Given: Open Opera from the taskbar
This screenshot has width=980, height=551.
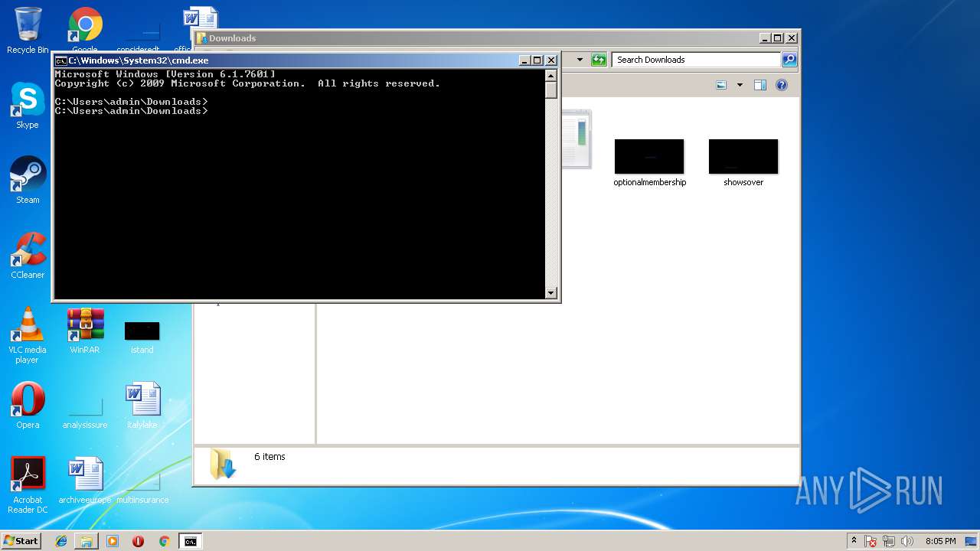Looking at the screenshot, I should coord(139,541).
